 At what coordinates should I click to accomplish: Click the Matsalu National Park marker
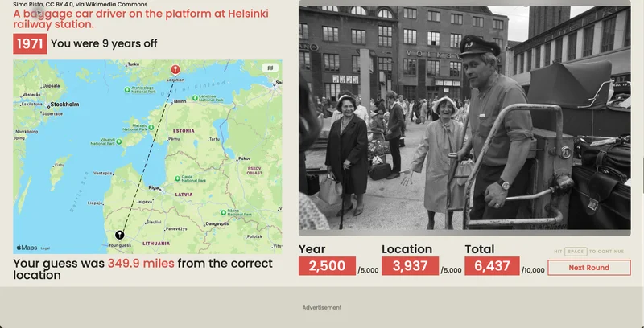point(151,128)
